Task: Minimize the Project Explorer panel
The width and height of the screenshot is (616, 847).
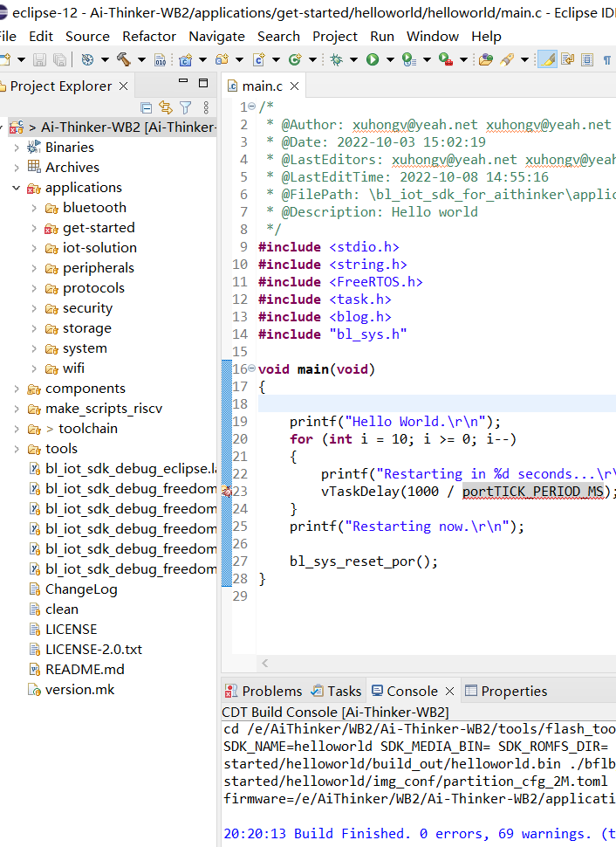Action: [x=183, y=81]
